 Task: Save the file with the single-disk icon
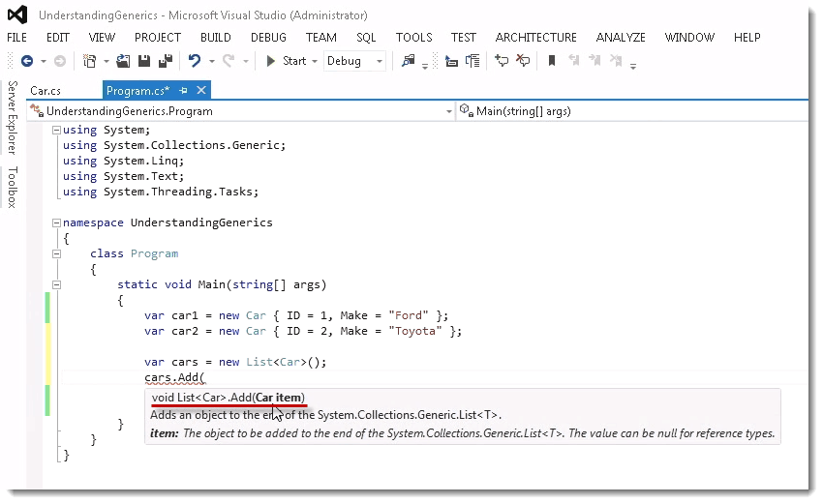(x=144, y=61)
